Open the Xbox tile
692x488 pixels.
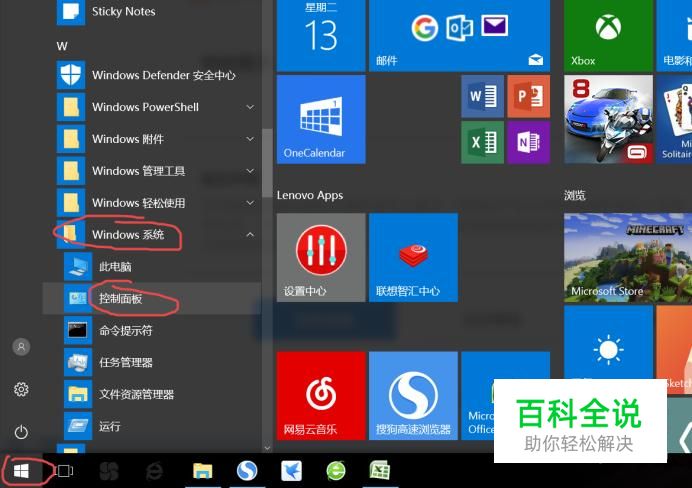(608, 35)
